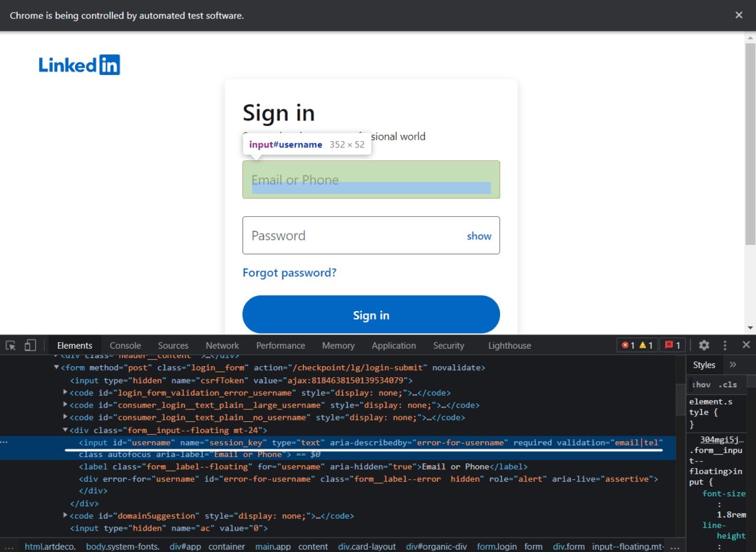Open the Security tab
The height and width of the screenshot is (552, 756).
449,346
